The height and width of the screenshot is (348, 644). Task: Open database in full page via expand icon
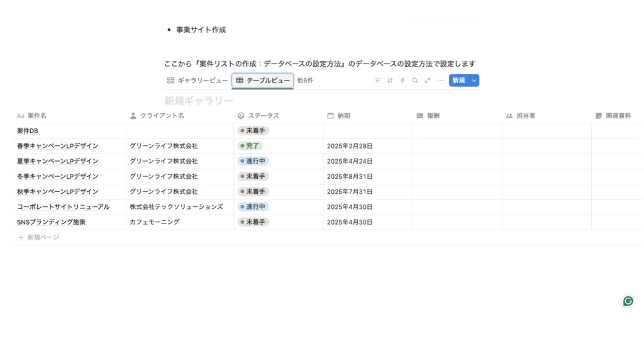click(x=428, y=81)
